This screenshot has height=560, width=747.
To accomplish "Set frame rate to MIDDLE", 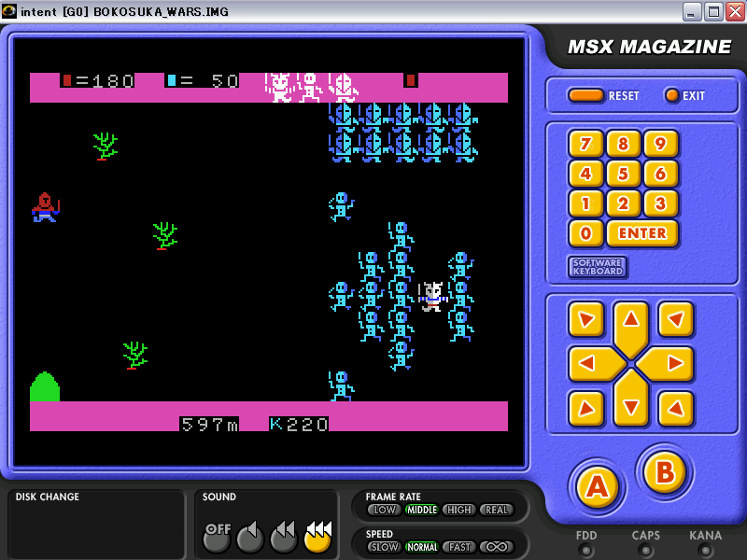I will tap(422, 510).
